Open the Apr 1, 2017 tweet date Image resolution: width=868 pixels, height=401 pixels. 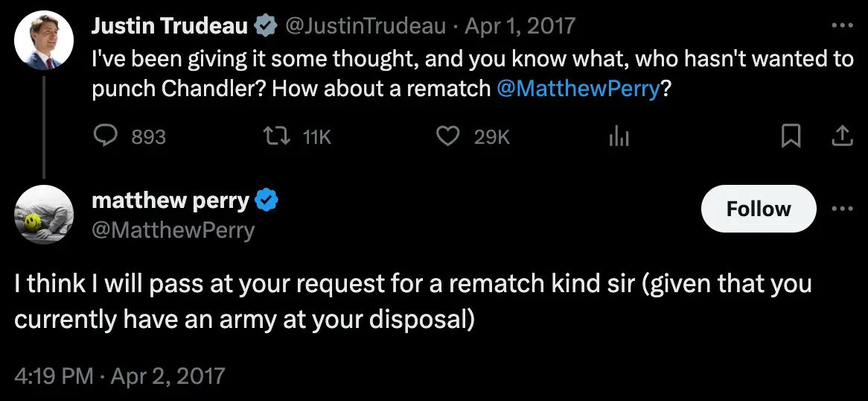tap(520, 26)
